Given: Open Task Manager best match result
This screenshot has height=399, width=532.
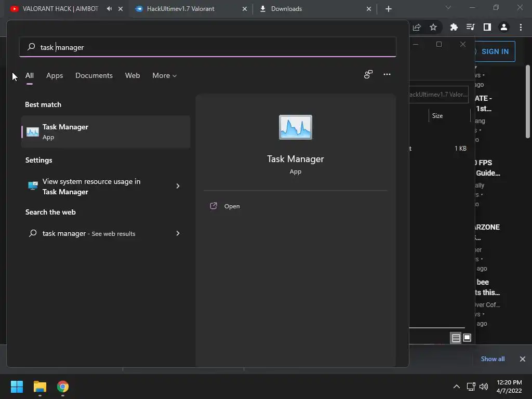Looking at the screenshot, I should point(105,131).
